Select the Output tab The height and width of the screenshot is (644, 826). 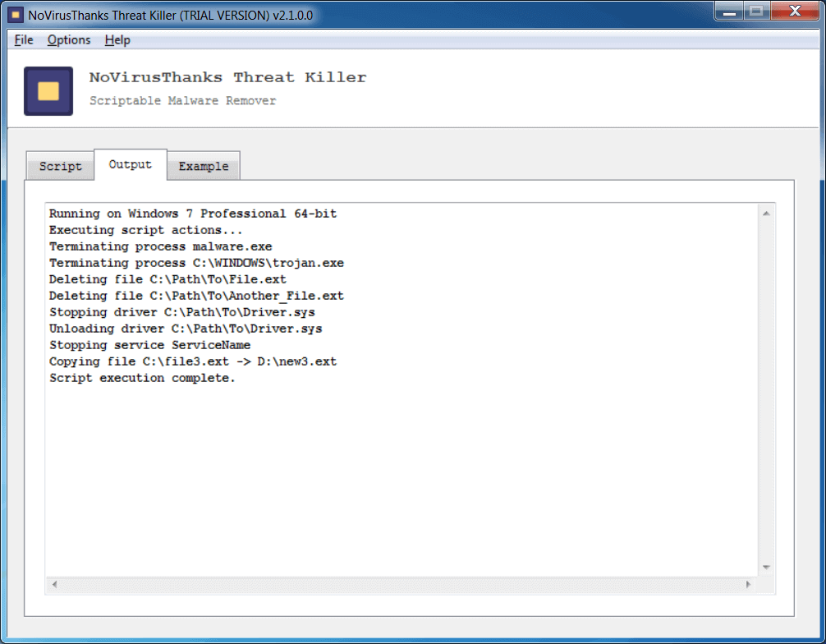[130, 164]
